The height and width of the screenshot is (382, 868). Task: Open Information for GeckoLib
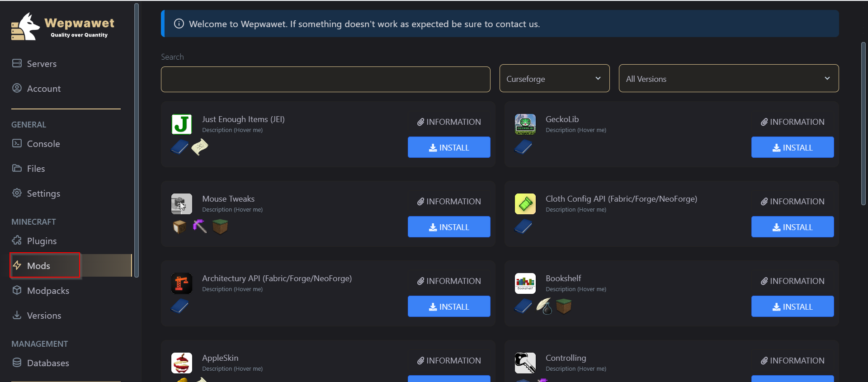793,122
